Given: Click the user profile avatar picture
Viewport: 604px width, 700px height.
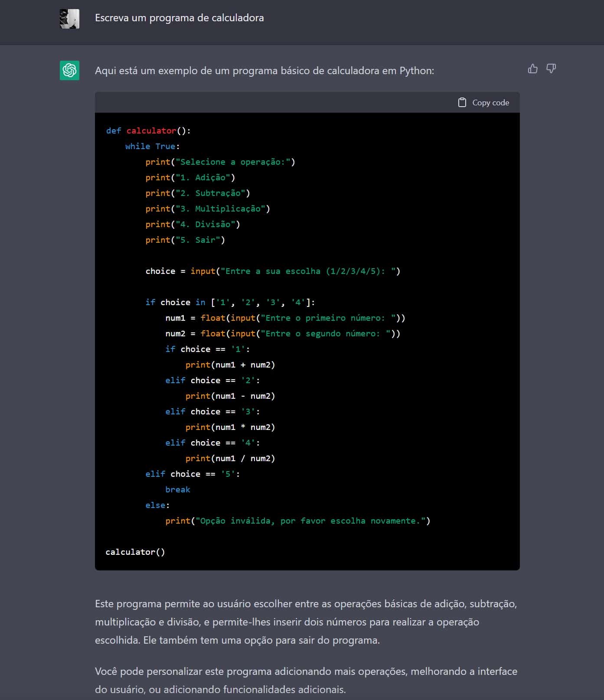Looking at the screenshot, I should pyautogui.click(x=69, y=19).
